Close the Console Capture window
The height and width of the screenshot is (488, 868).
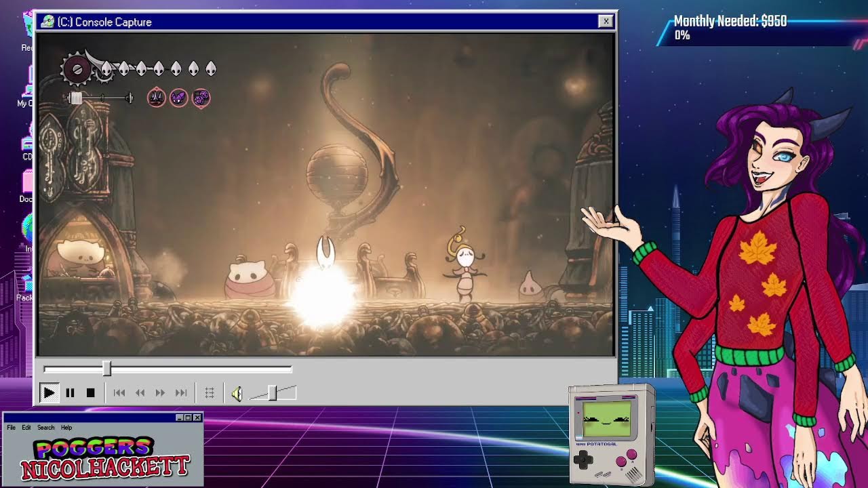coord(606,22)
